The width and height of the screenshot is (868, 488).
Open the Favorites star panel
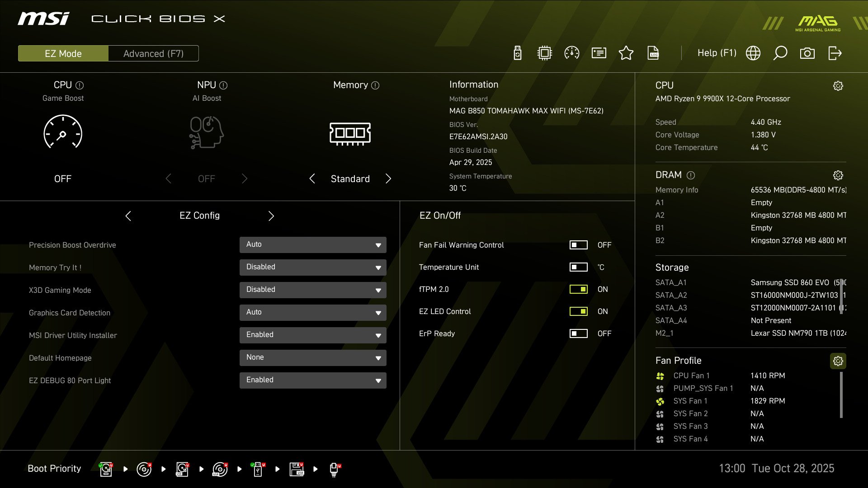[x=626, y=53]
